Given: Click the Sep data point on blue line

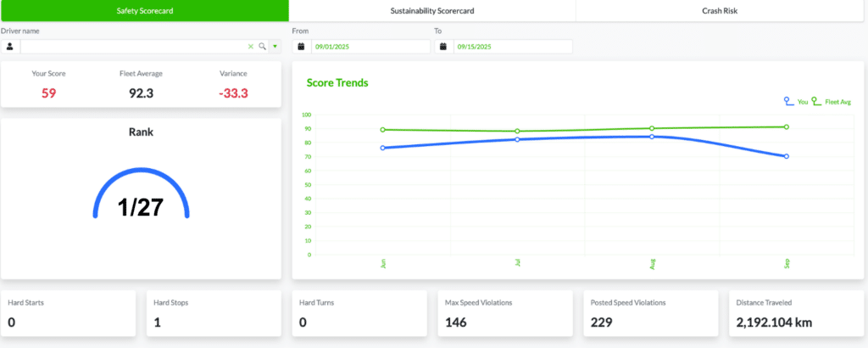Looking at the screenshot, I should pos(786,156).
